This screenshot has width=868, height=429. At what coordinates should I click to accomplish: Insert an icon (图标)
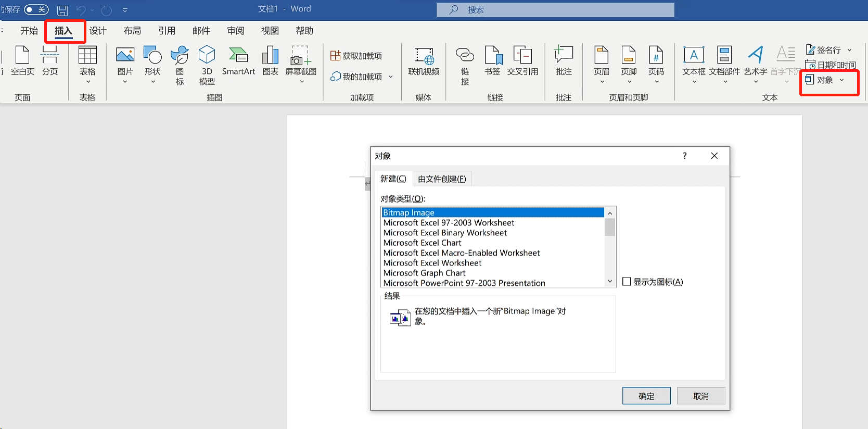click(x=180, y=65)
